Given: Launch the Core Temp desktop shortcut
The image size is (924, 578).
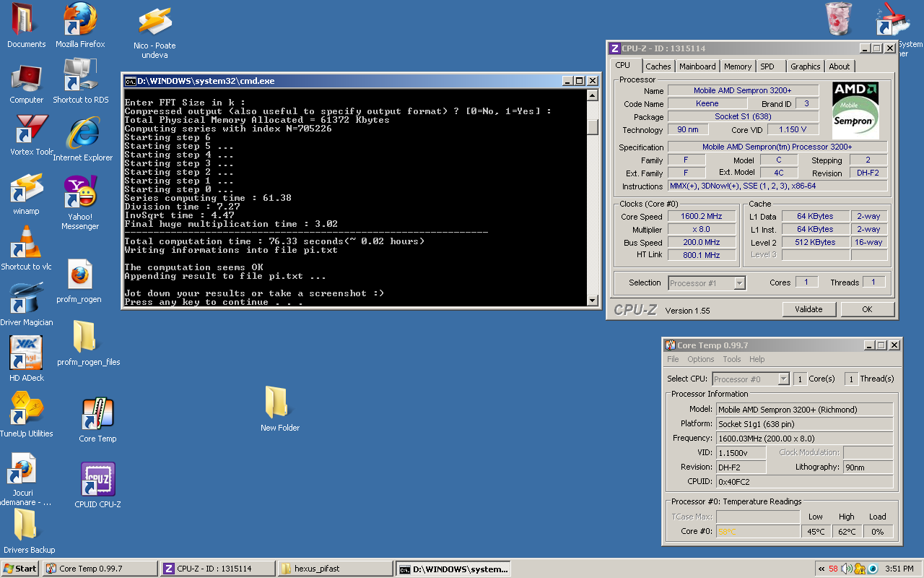Looking at the screenshot, I should (97, 420).
